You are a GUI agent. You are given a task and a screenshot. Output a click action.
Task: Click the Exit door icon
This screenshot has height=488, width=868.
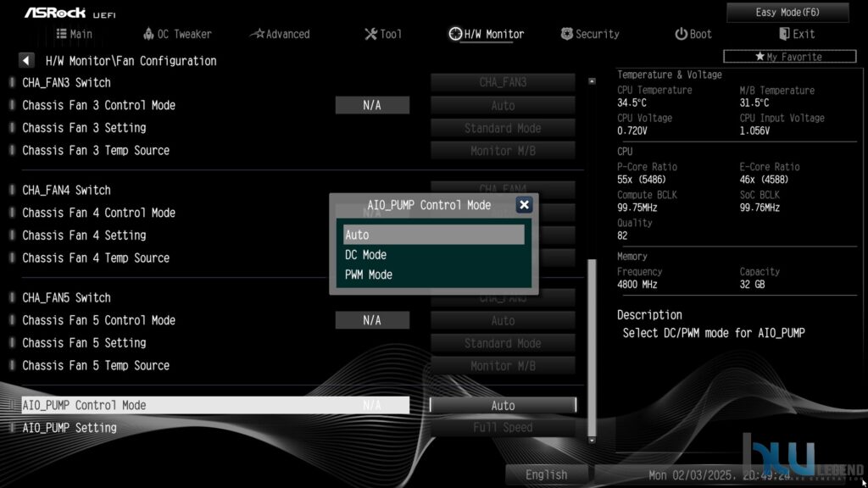pyautogui.click(x=784, y=34)
